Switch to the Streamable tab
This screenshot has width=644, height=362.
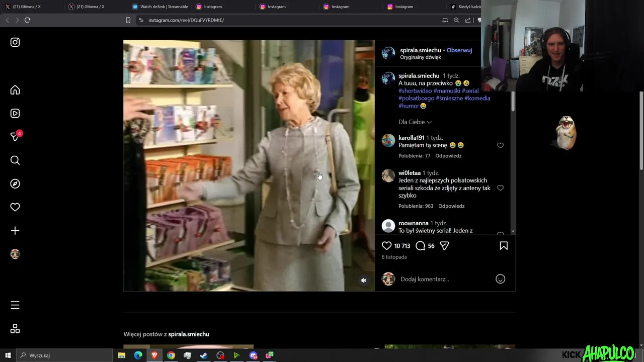pyautogui.click(x=160, y=7)
